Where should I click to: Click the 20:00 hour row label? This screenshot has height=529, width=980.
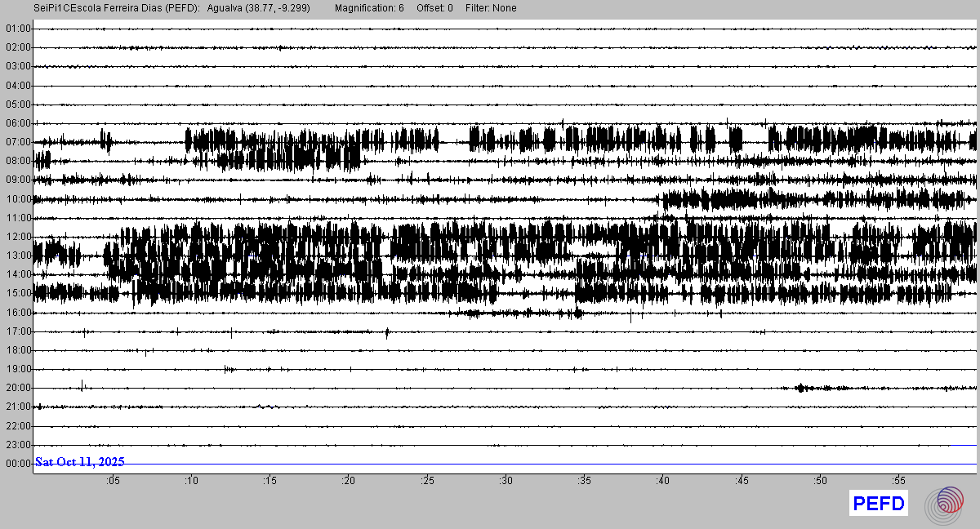17,388
